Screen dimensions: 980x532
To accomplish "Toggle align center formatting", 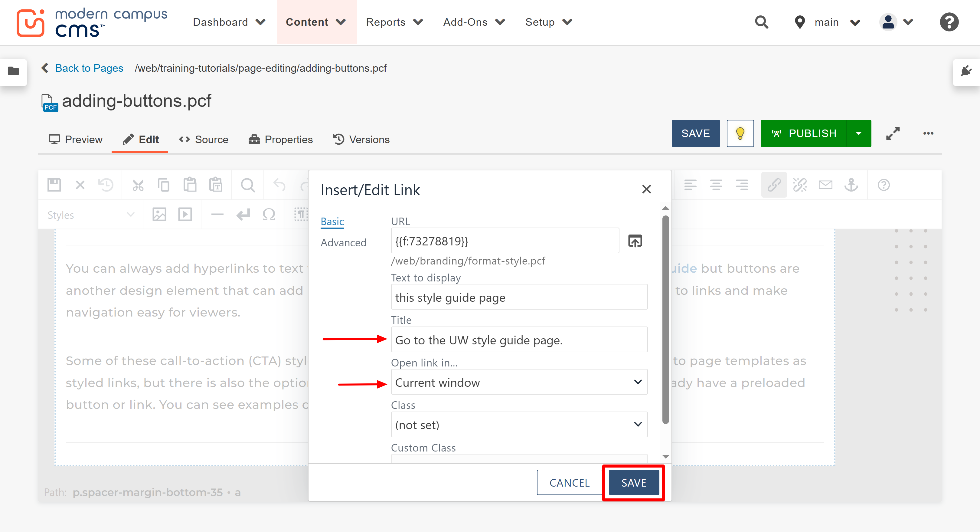I will click(x=716, y=185).
